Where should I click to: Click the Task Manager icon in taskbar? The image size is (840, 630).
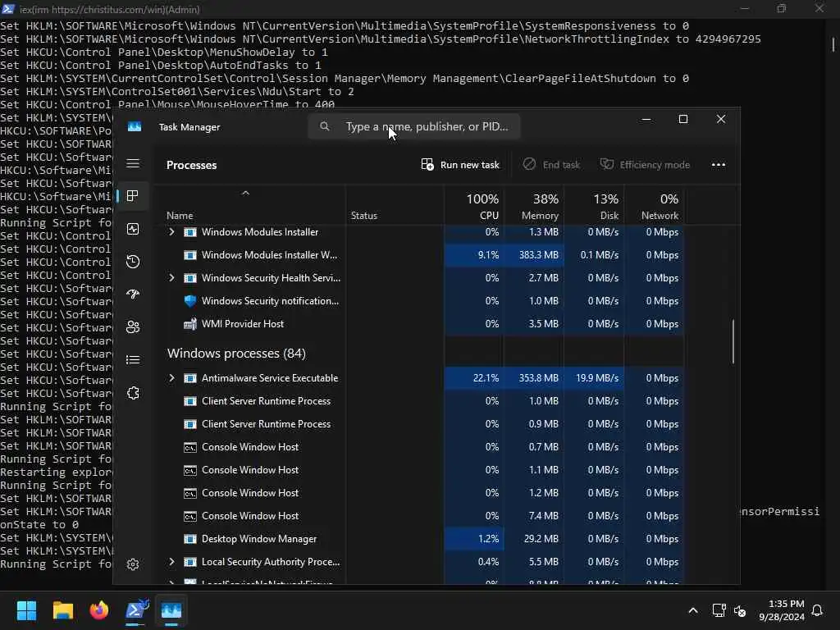(172, 610)
